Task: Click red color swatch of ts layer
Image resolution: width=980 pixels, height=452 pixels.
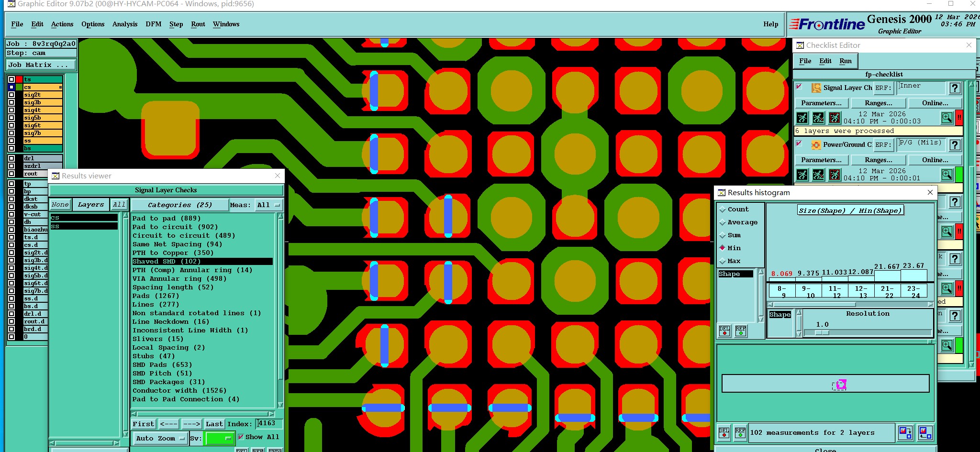Action: tap(19, 79)
